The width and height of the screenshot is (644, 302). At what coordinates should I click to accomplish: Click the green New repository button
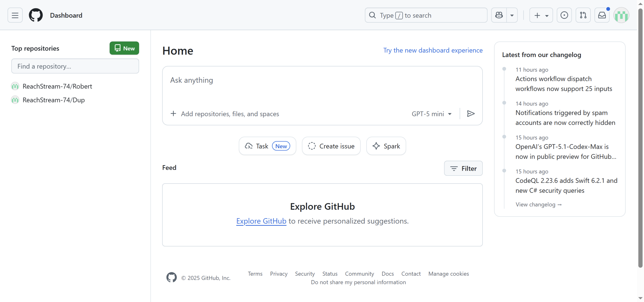point(124,48)
